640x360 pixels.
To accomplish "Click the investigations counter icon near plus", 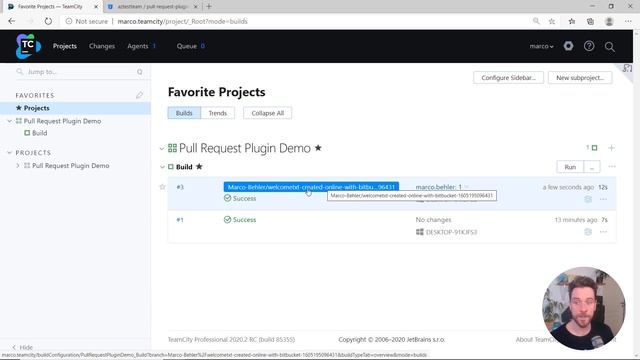I will pos(592,148).
